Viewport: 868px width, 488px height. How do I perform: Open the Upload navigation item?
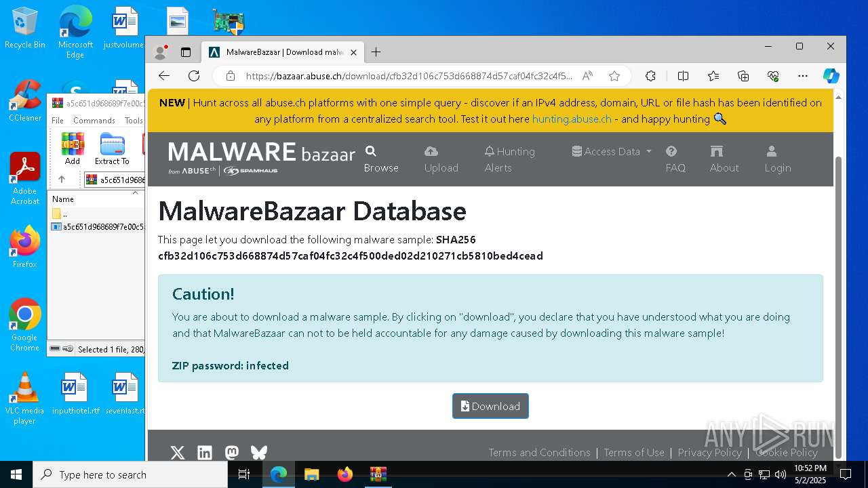tap(441, 159)
